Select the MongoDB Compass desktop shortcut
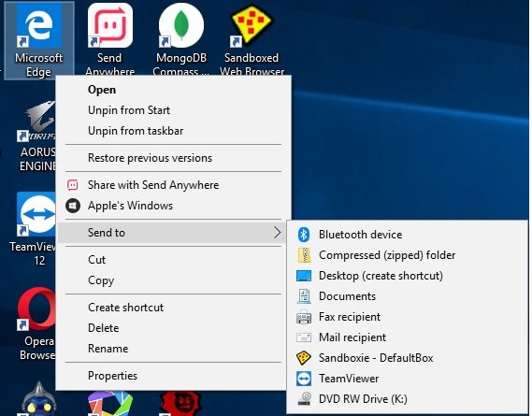The height and width of the screenshot is (416, 532). 180,39
